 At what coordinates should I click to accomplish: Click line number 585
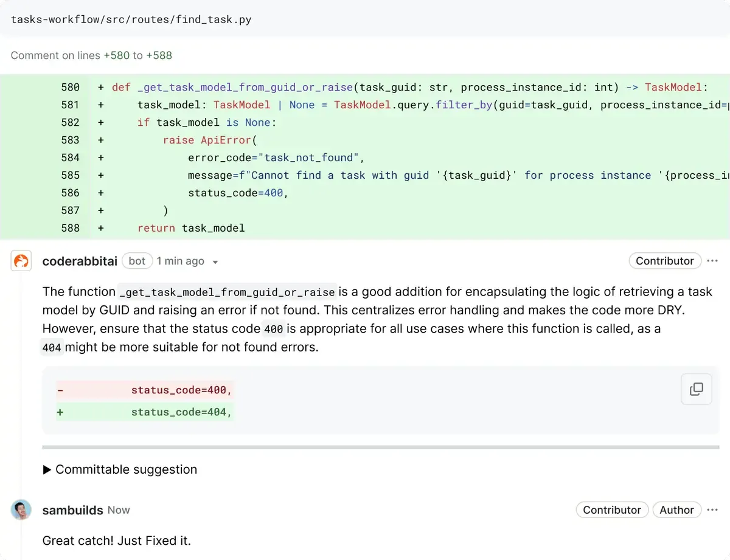(71, 175)
